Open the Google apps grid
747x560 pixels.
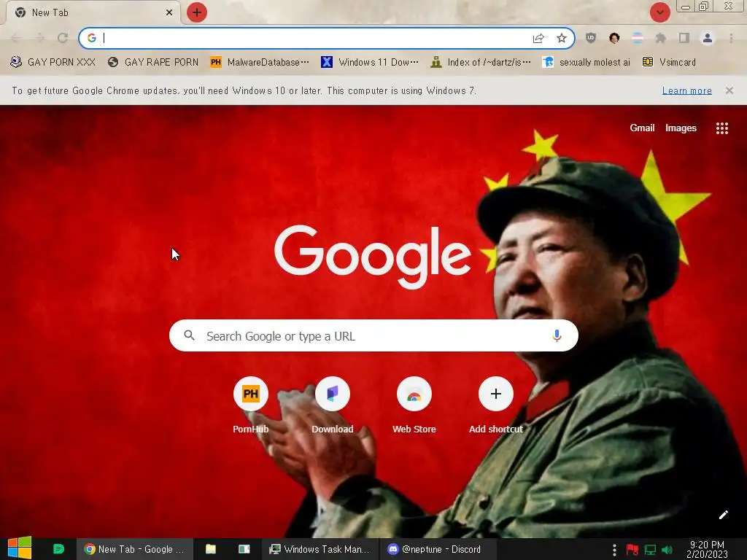coord(722,128)
